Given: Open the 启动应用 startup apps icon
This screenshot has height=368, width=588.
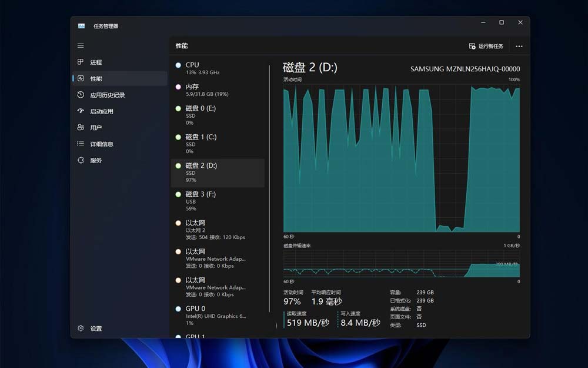Looking at the screenshot, I should pyautogui.click(x=81, y=111).
